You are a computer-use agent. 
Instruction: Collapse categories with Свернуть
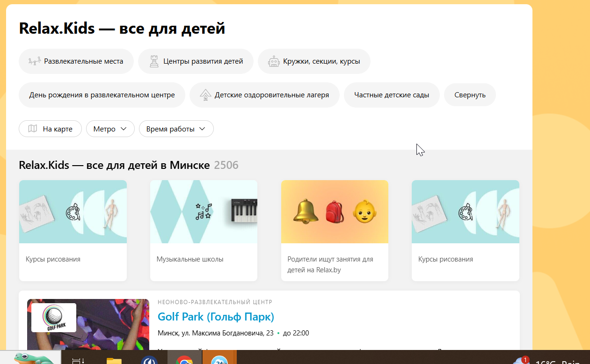[470, 95]
